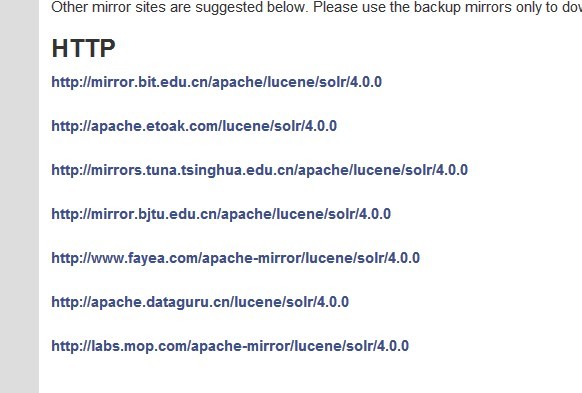Choose the etoak.com Solr 4.0.0 mirror
Viewport: 582px width, 393px height.
(x=194, y=126)
